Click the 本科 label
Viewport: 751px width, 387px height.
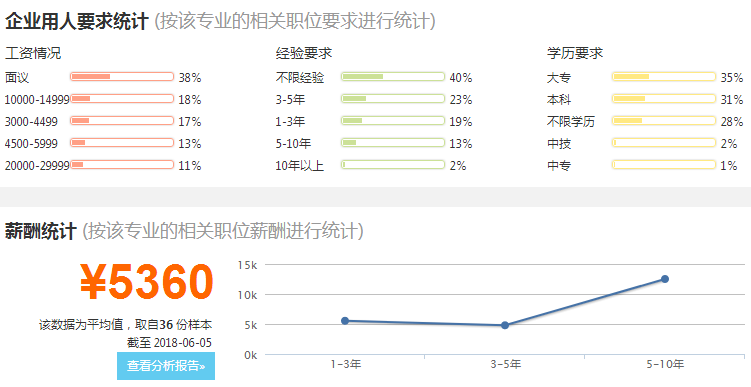point(559,100)
